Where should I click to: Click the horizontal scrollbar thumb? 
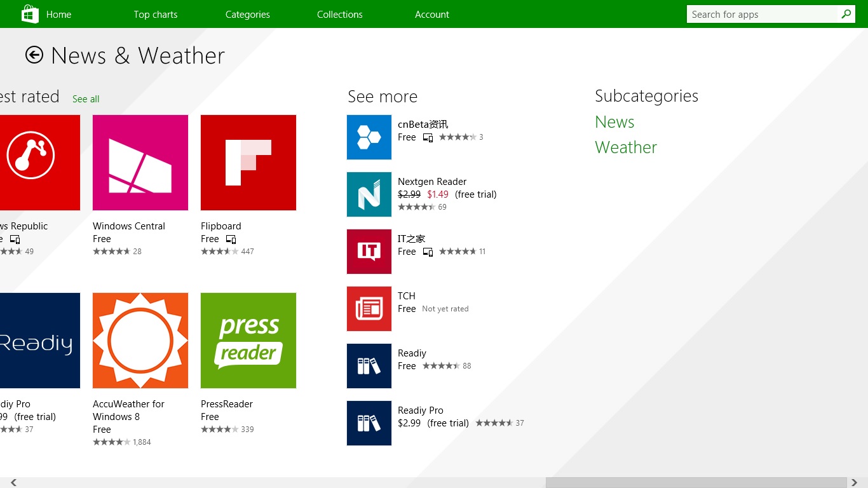pos(696,483)
